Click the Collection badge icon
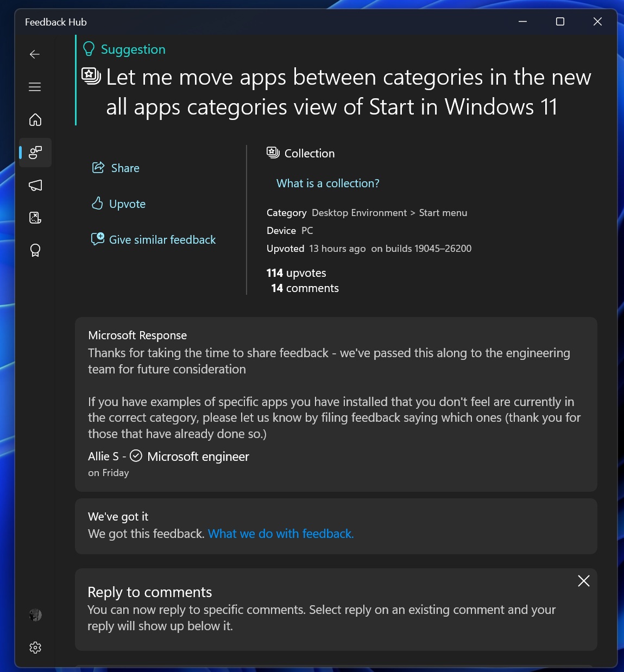Screen dimensions: 624x672 [x=273, y=153]
